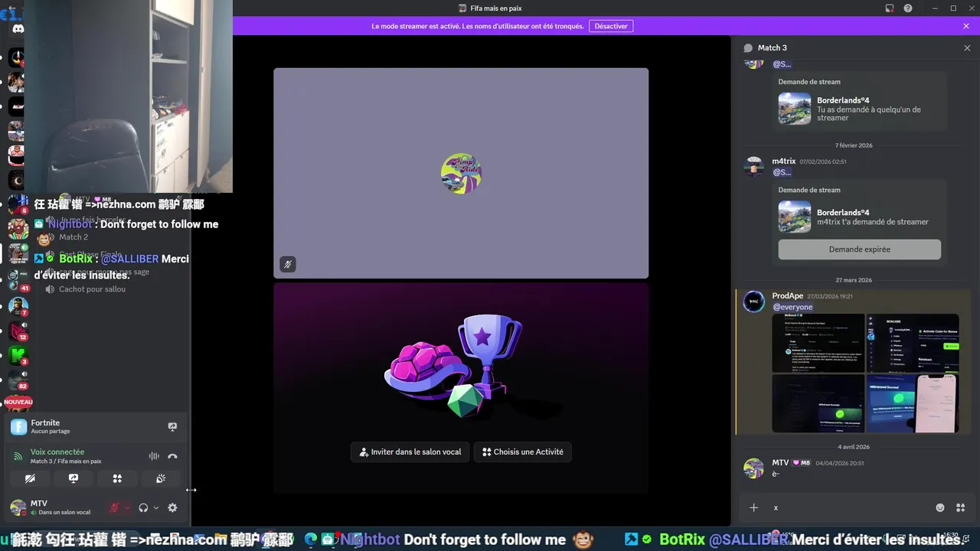This screenshot has height=551, width=980.
Task: Open Discord help icon in title bar
Action: 907,8
